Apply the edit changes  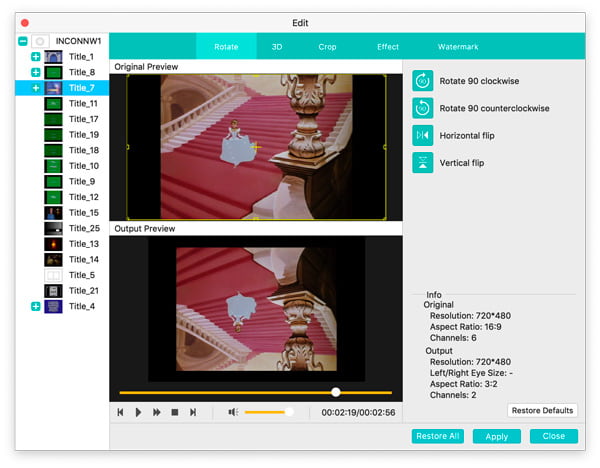pos(496,436)
